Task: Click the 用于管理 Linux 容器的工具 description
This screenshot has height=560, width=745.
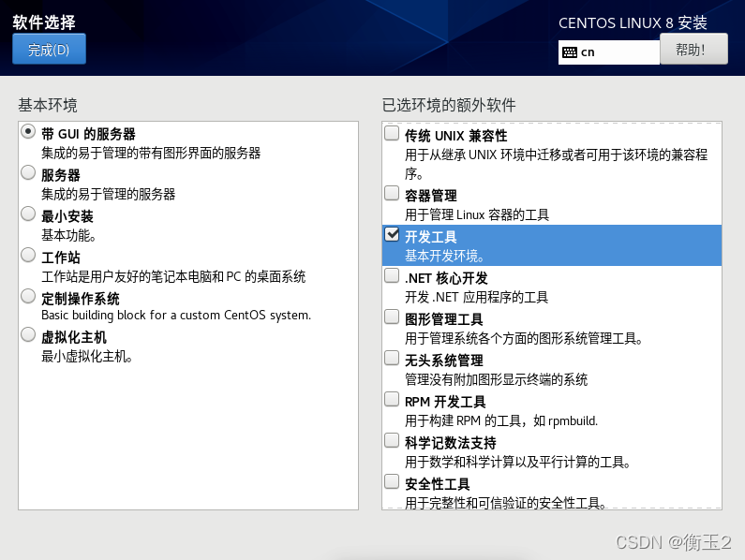Action: [477, 214]
